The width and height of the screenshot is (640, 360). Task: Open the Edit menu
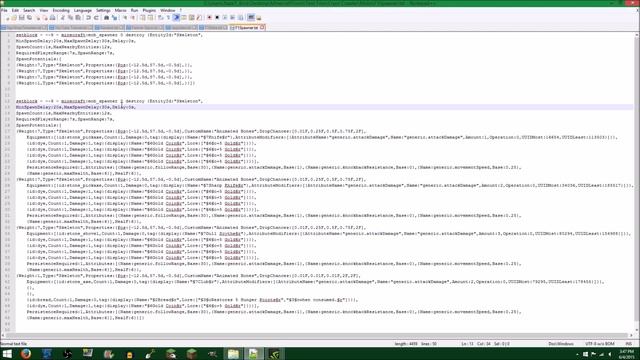[15, 10]
